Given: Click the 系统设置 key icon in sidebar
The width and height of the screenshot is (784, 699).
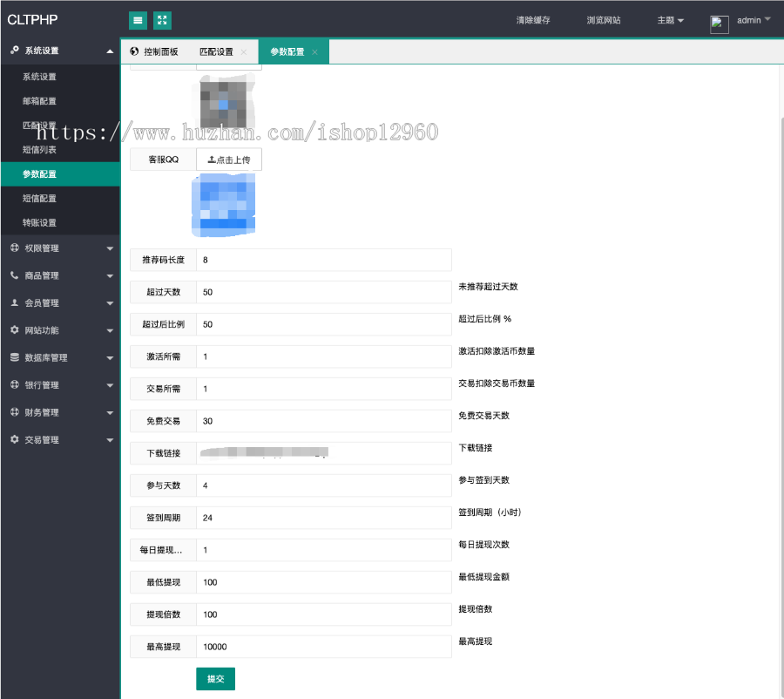Looking at the screenshot, I should 15,50.
